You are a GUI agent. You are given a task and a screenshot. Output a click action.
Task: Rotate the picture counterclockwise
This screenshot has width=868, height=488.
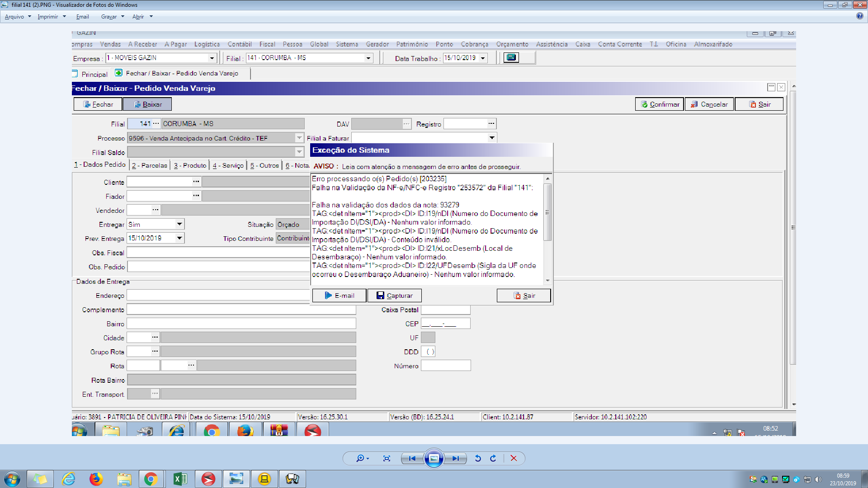(x=478, y=458)
